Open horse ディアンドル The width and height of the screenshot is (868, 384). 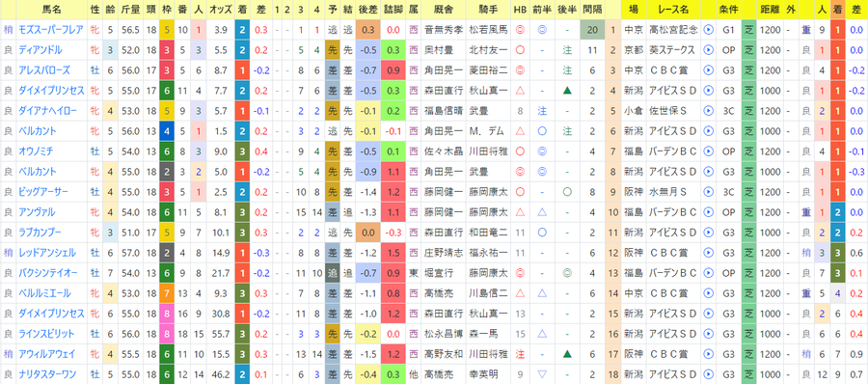point(40,50)
